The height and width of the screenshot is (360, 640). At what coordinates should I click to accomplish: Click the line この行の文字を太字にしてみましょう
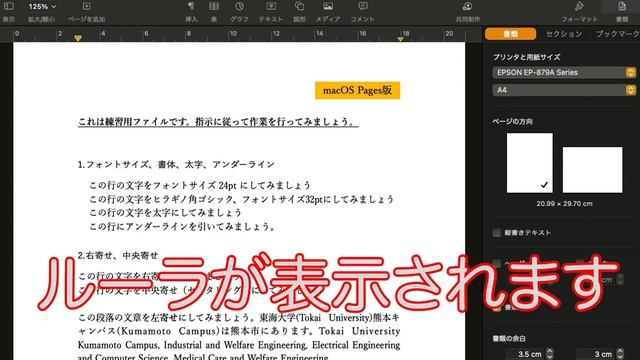pos(165,213)
